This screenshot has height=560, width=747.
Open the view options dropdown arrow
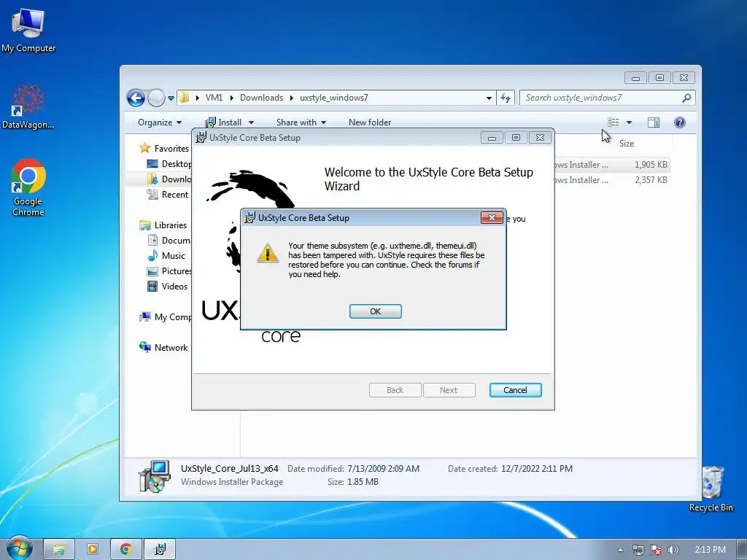pyautogui.click(x=629, y=122)
